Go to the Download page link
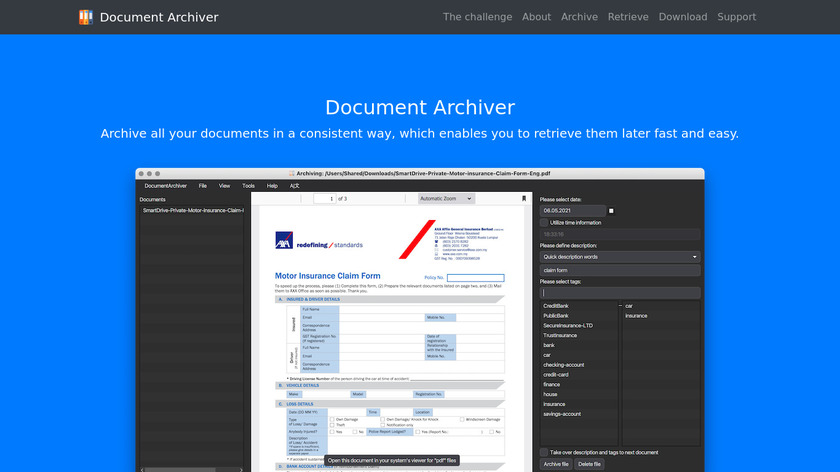This screenshot has width=840, height=472. 683,17
